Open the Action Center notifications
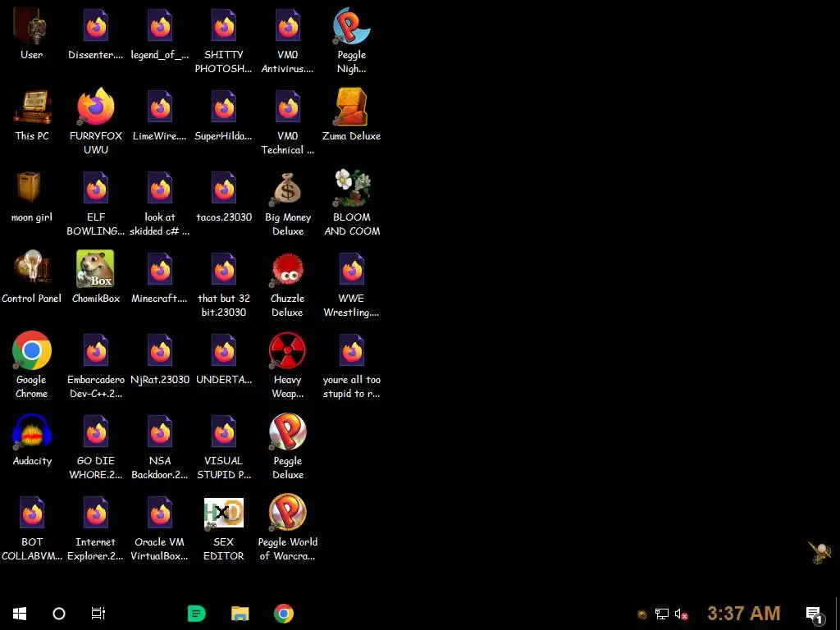 point(814,614)
